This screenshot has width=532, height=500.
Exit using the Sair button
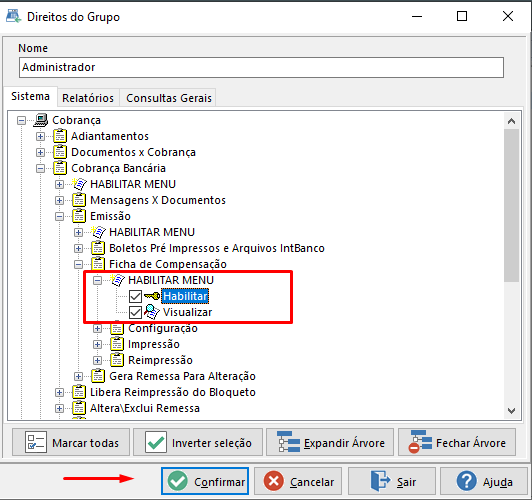click(392, 481)
